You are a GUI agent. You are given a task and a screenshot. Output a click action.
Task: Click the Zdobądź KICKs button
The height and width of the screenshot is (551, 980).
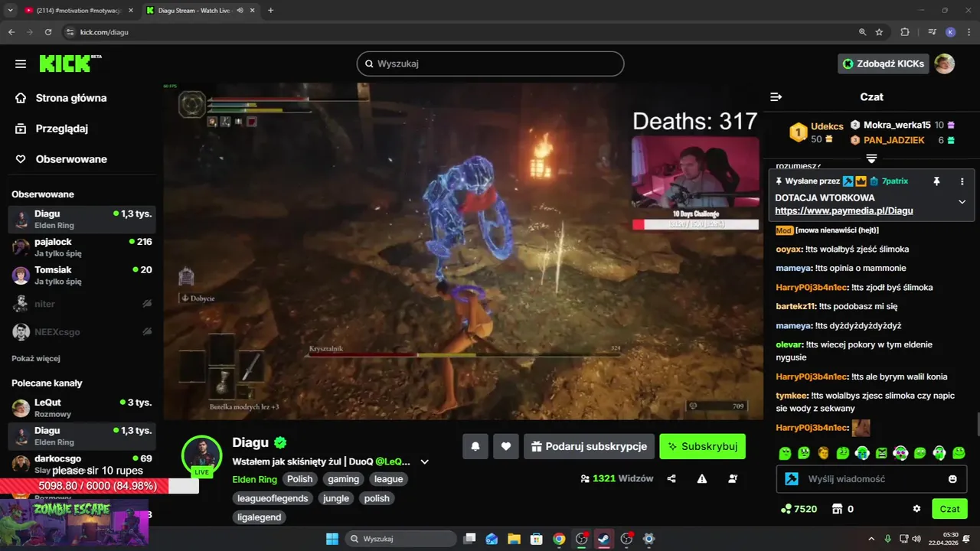(x=884, y=64)
